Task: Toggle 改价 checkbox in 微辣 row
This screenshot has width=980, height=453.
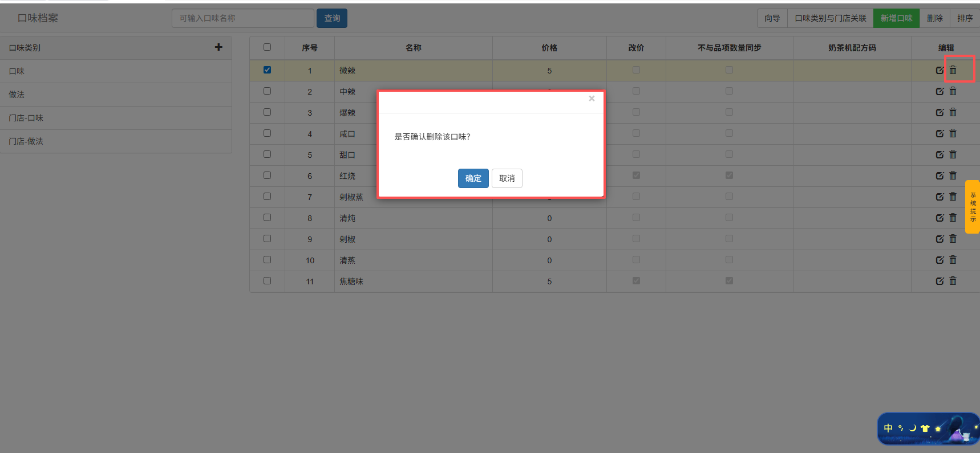Action: [x=636, y=70]
